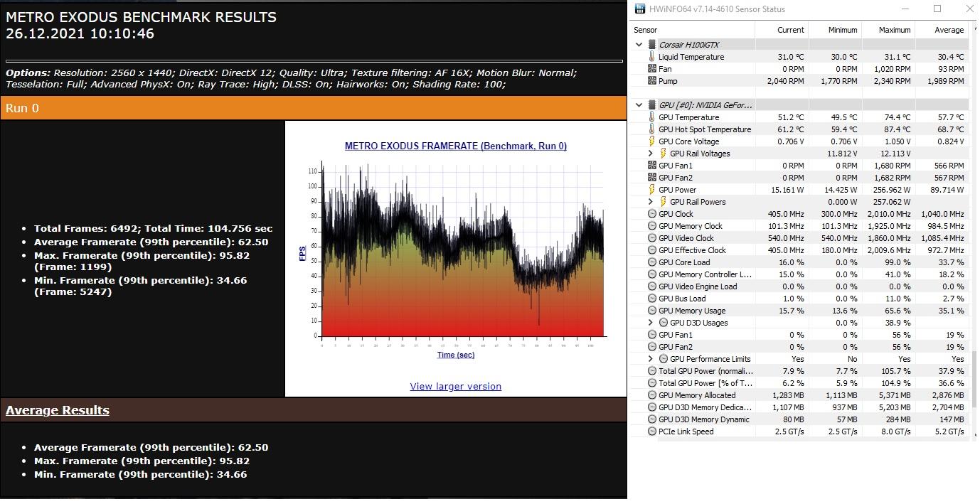Click the GPU Fan1 percentage row label
Image resolution: width=980 pixels, height=504 pixels.
coord(676,335)
